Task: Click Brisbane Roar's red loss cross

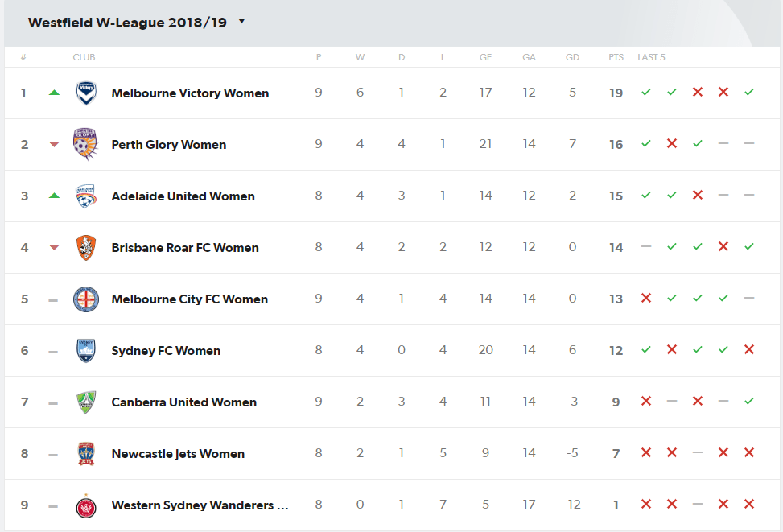Action: point(723,246)
